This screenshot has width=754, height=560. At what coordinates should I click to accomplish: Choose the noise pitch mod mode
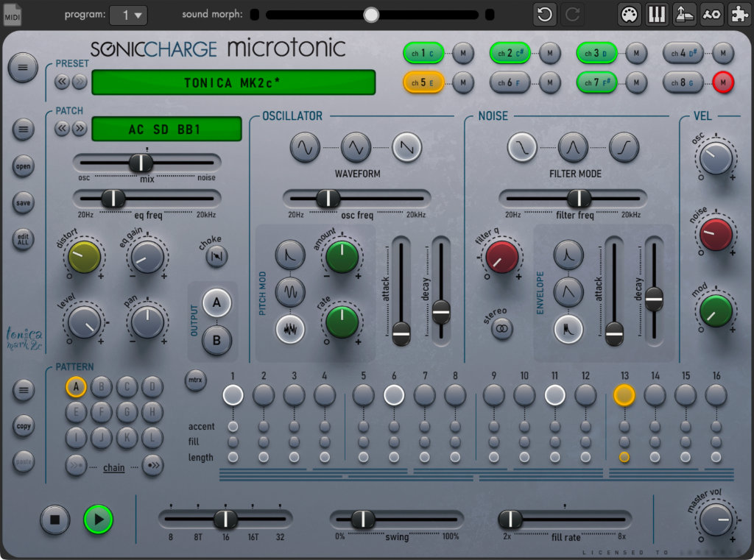tap(290, 329)
